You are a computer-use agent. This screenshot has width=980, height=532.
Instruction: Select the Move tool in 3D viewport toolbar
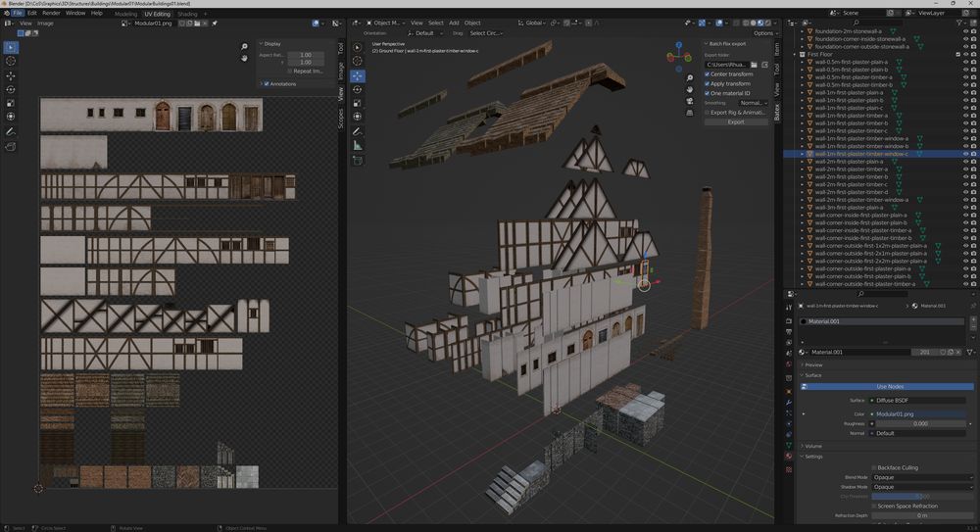click(x=358, y=75)
